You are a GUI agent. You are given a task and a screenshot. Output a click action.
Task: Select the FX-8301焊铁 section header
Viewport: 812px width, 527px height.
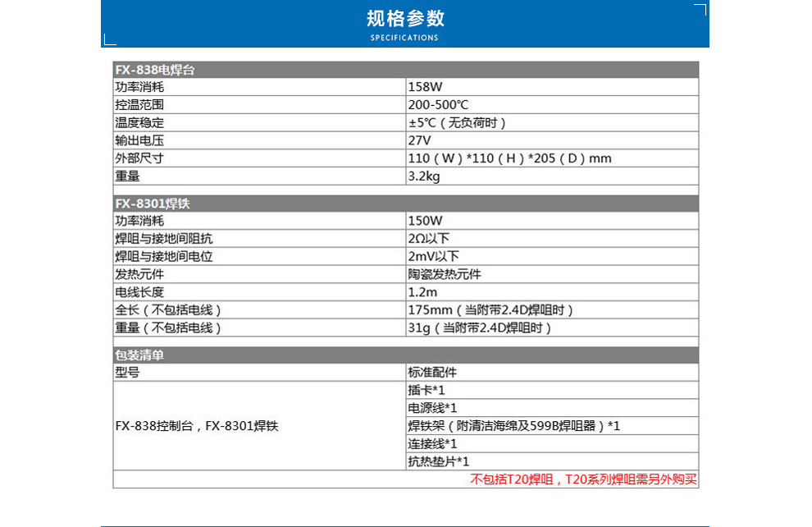[x=405, y=203]
